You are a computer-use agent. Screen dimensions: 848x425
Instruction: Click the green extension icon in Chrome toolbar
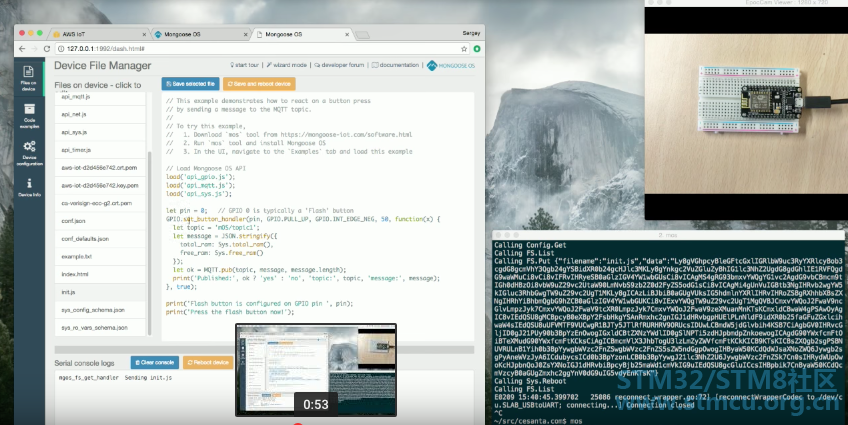click(x=476, y=49)
